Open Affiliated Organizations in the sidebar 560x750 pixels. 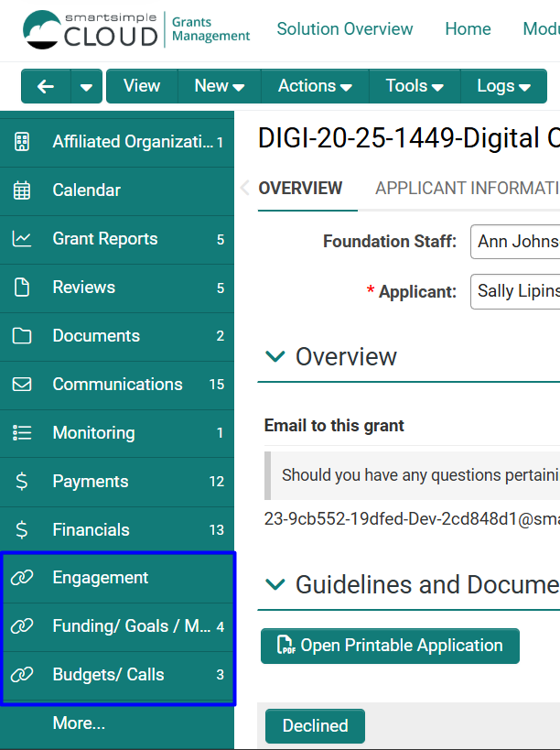click(x=117, y=142)
